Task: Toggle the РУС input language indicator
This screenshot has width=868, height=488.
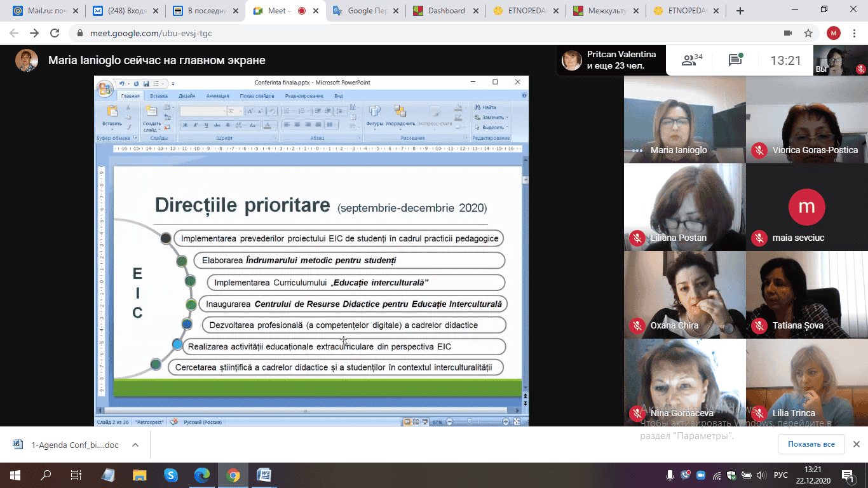Action: tap(781, 475)
